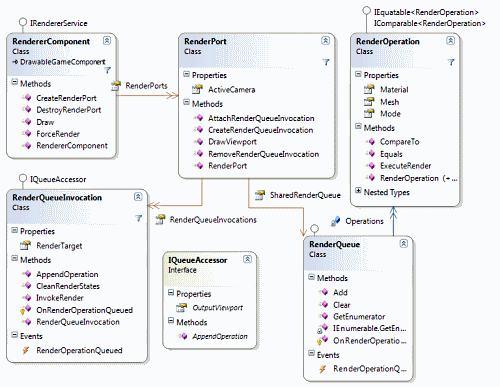Click the filter icon in RendererComponent header
Image resolution: width=500 pixels, height=387 pixels.
coord(108,70)
